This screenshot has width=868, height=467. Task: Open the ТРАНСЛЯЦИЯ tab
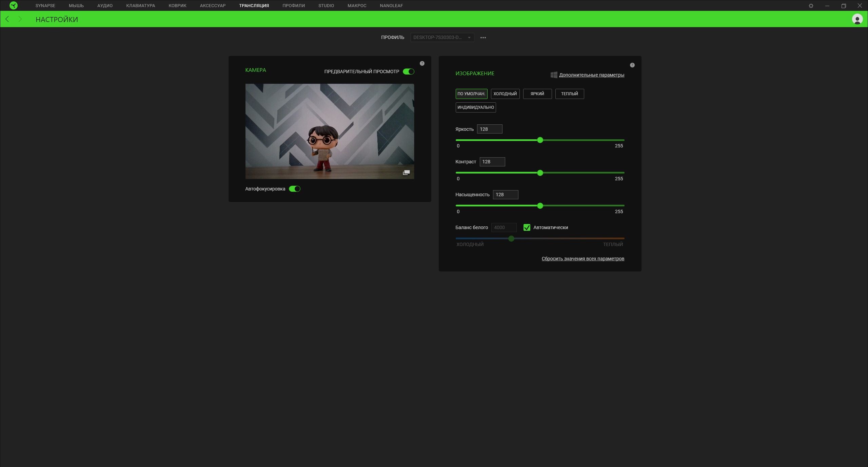pos(254,6)
